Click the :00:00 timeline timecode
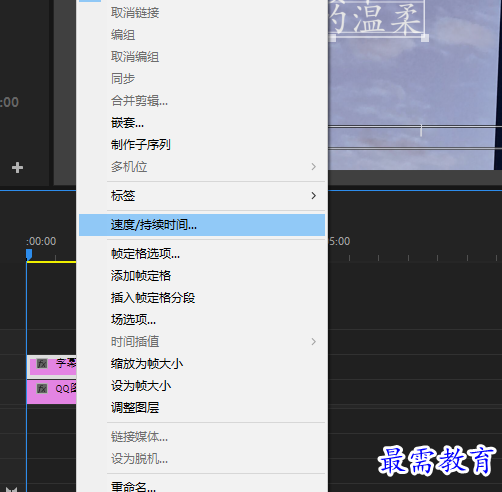Image resolution: width=502 pixels, height=492 pixels. click(x=41, y=241)
